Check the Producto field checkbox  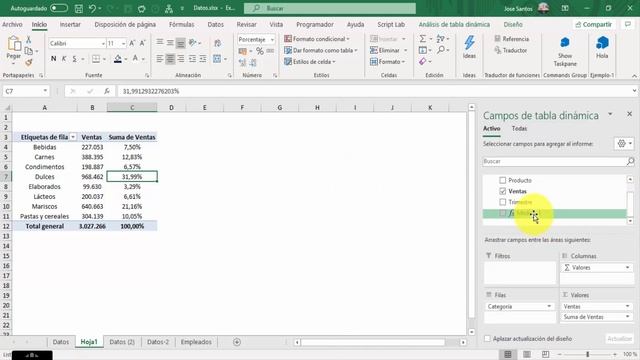[502, 180]
